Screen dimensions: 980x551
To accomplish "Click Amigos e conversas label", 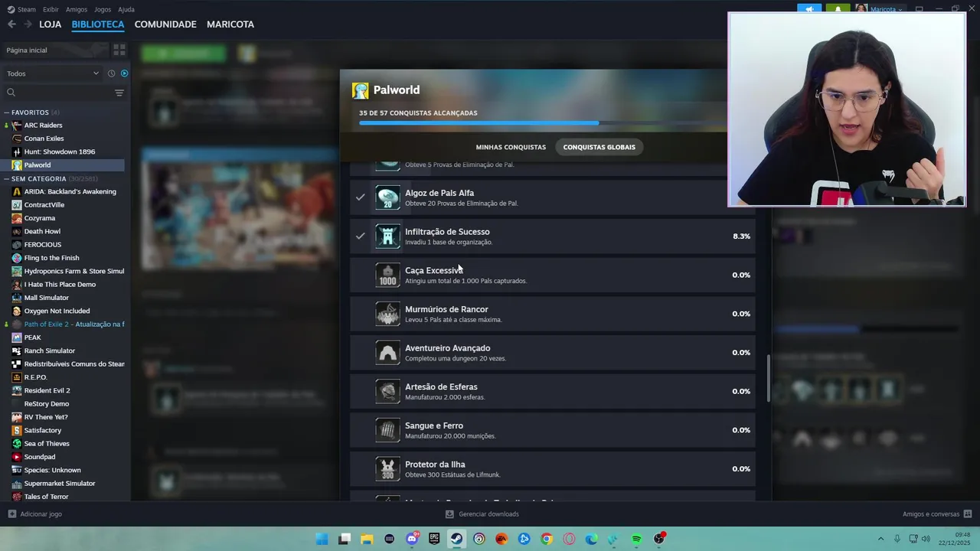I will pos(931,514).
